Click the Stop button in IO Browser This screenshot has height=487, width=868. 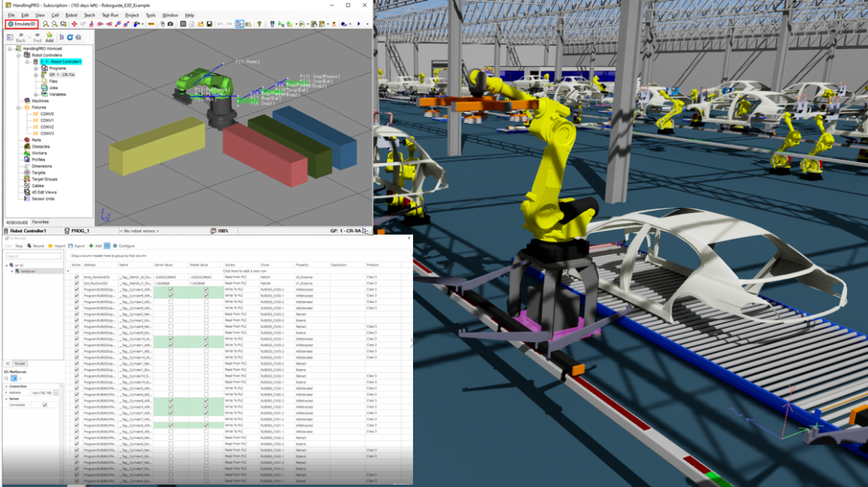coord(18,246)
